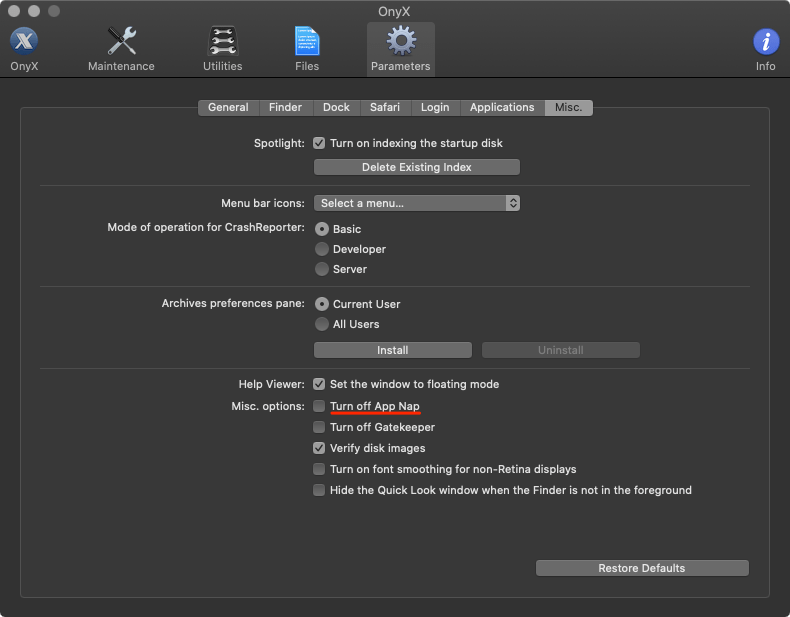Select Basic CrashReporter mode
This screenshot has height=617, width=790.
click(321, 229)
